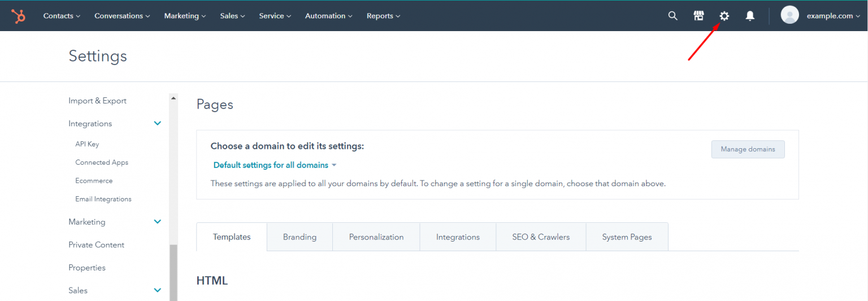Viewport: 868px width, 301px height.
Task: Open the Reports menu
Action: coord(383,16)
